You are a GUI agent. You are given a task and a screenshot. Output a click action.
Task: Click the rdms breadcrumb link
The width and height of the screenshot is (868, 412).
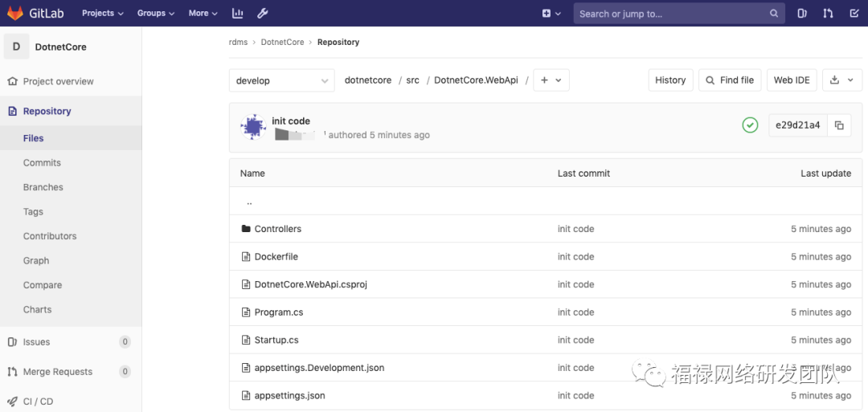click(x=238, y=42)
